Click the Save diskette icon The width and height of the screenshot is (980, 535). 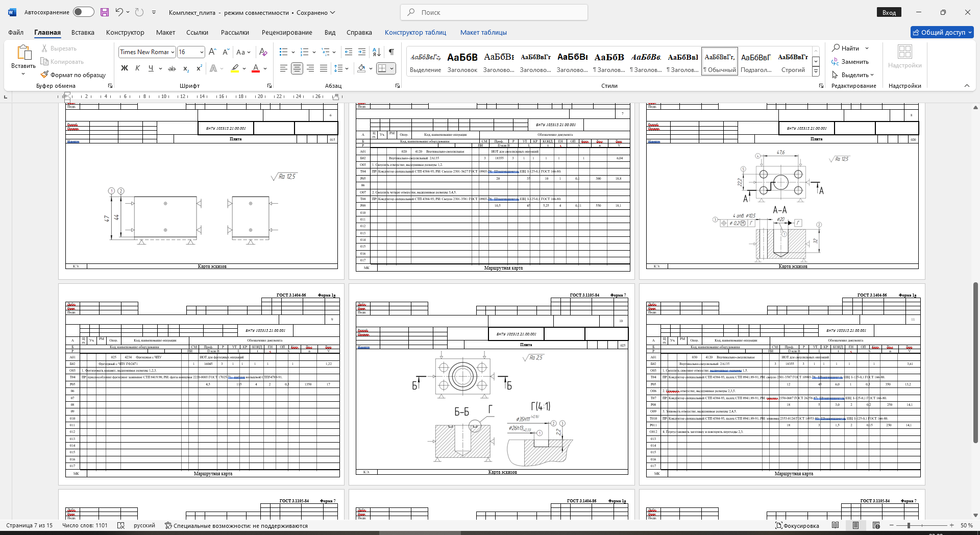(105, 12)
